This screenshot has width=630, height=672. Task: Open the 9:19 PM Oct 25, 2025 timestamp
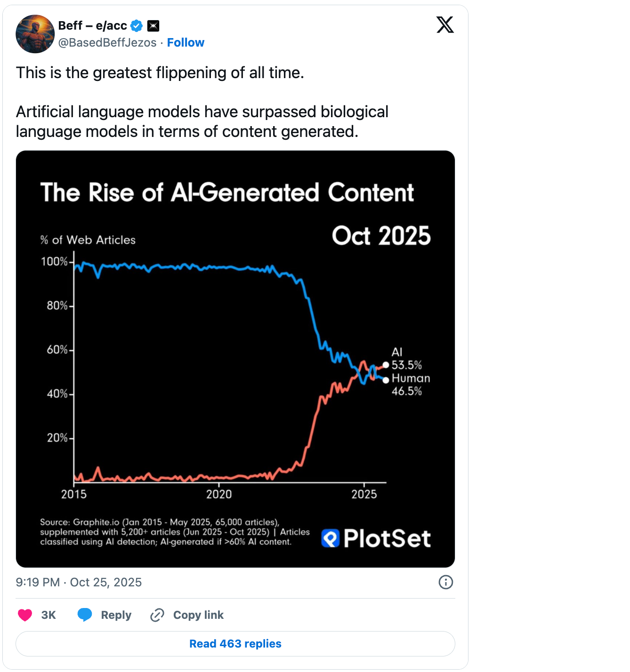point(79,582)
